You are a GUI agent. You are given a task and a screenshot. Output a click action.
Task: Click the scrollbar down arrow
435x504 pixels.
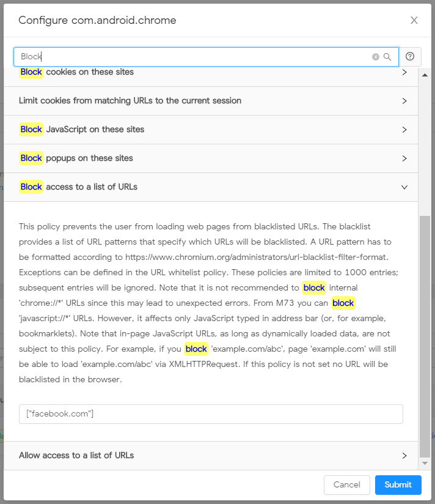point(425,463)
